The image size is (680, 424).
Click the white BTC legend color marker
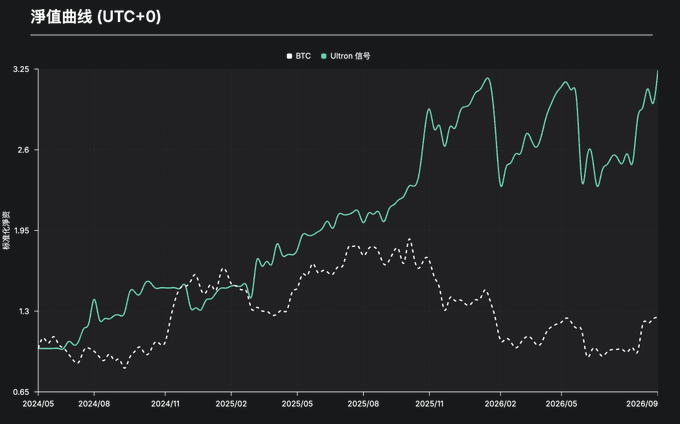pyautogui.click(x=289, y=56)
